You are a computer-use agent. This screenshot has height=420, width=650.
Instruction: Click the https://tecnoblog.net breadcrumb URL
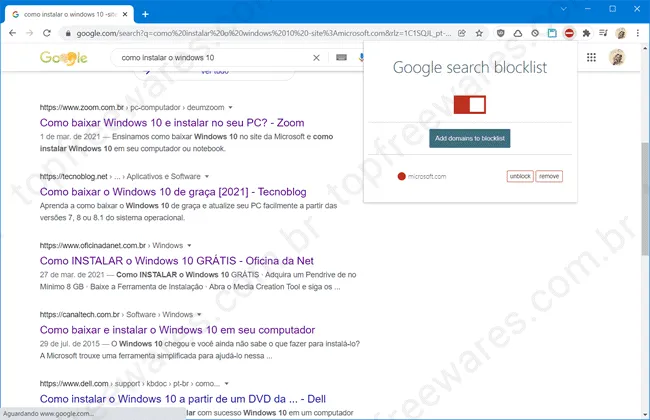point(73,177)
